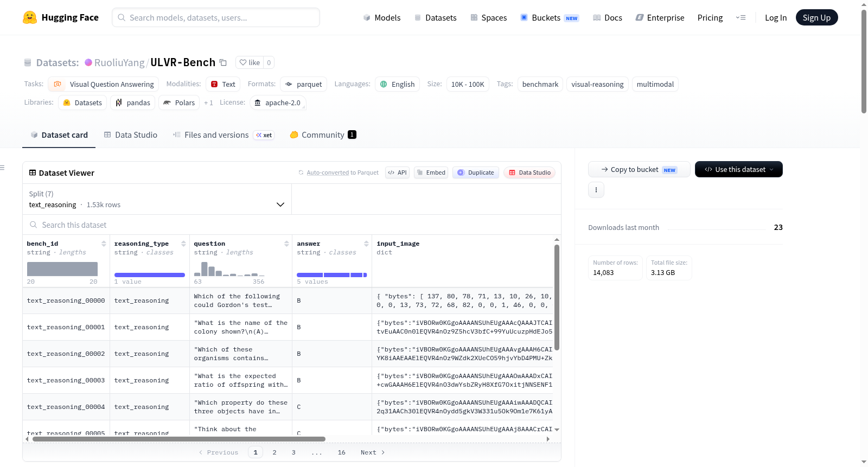Select the Dataset card tab
Image resolution: width=868 pixels, height=467 pixels.
click(x=59, y=135)
